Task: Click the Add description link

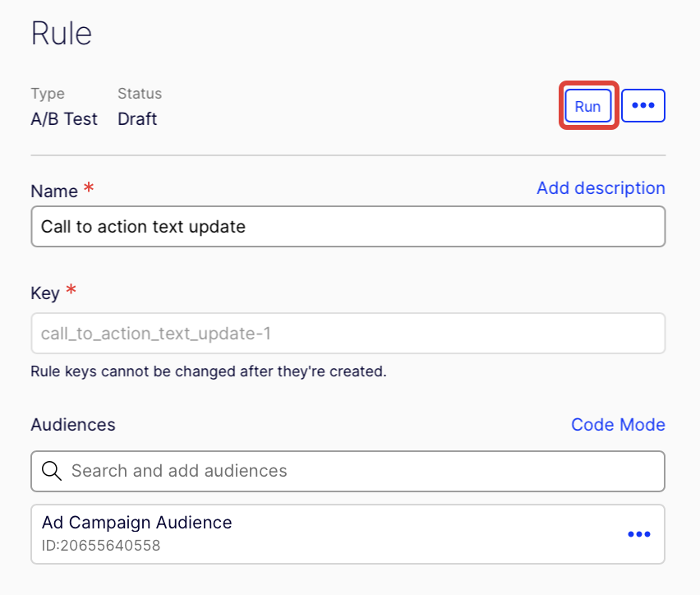Action: click(601, 188)
